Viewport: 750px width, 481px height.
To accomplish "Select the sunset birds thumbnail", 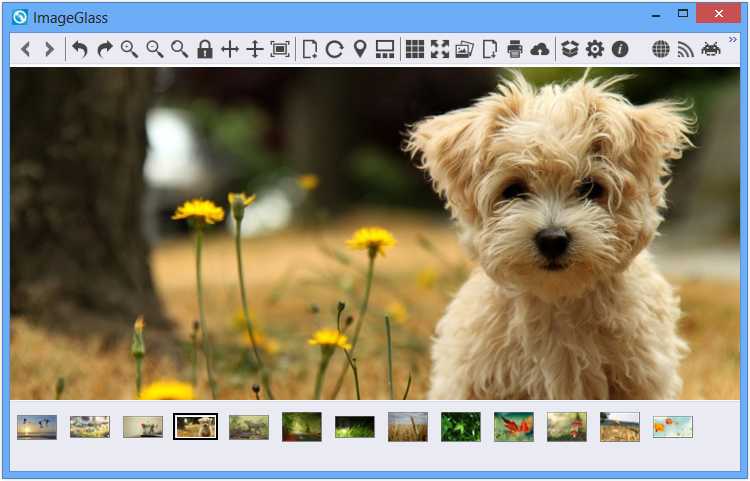I will 37,427.
